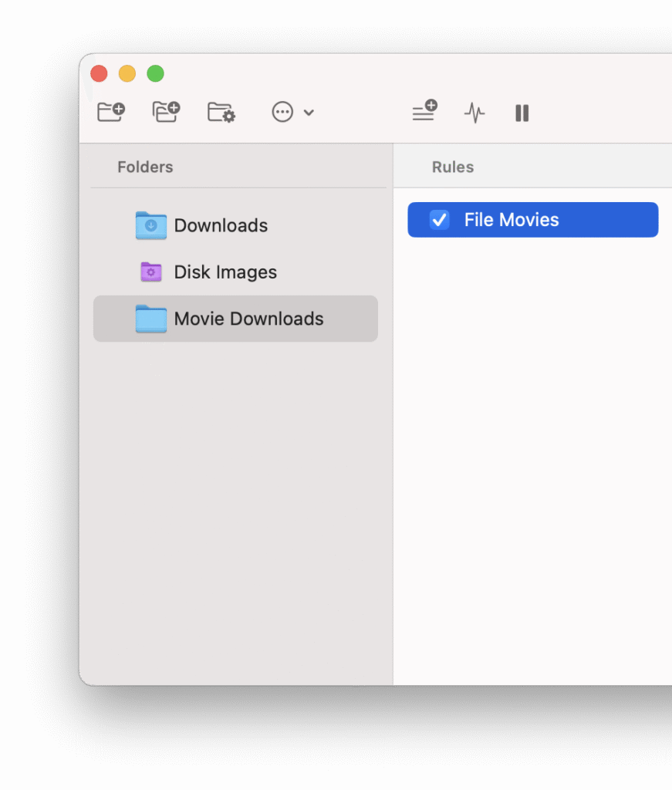Add a new rule with the plus-rule icon
This screenshot has width=672, height=790.
424,112
